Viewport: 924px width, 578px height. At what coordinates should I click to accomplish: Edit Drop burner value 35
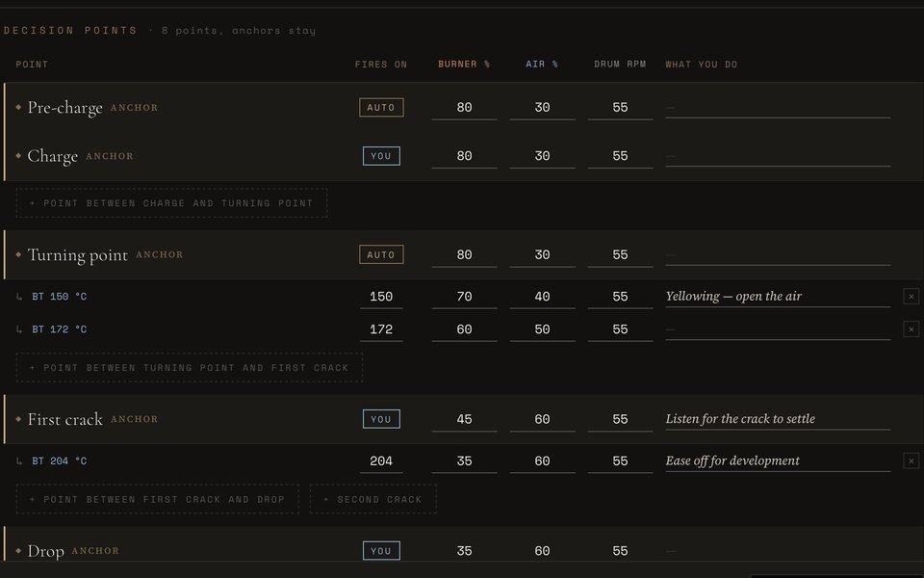pyautogui.click(x=464, y=551)
